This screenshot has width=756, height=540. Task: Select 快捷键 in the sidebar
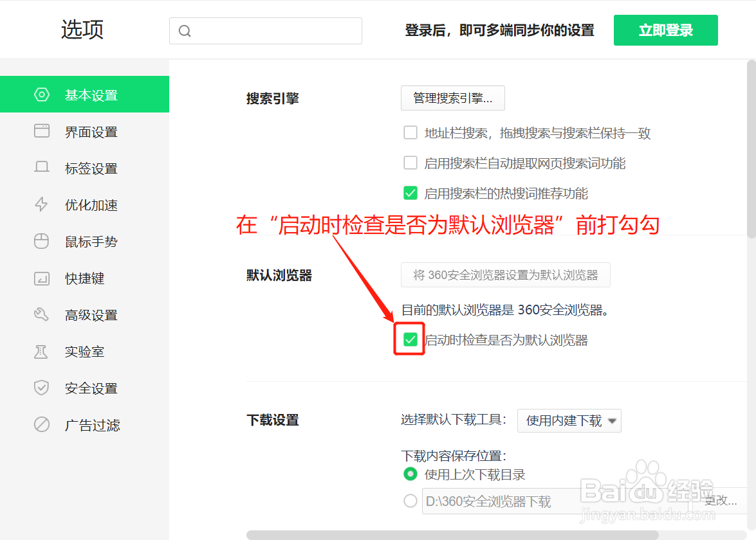[x=84, y=278]
